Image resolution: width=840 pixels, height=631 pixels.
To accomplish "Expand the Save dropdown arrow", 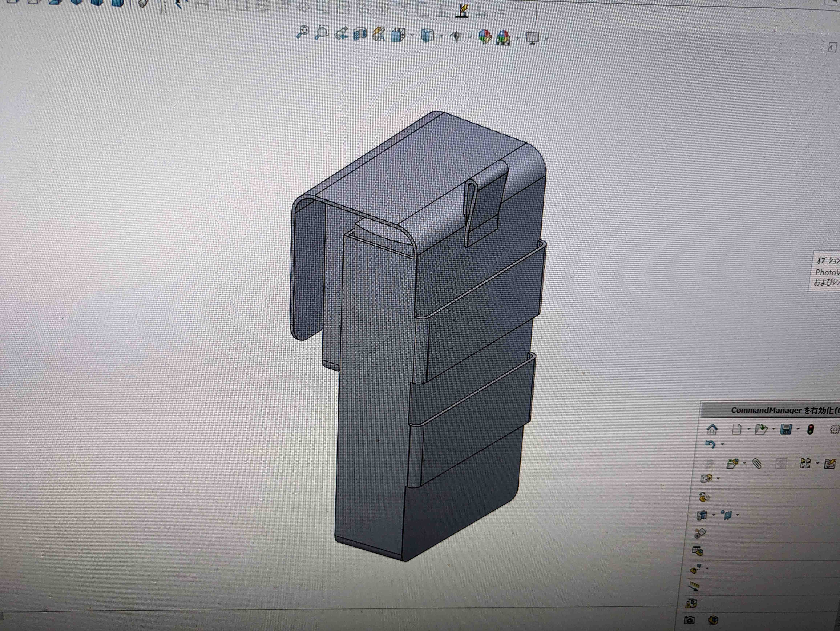I will (798, 429).
